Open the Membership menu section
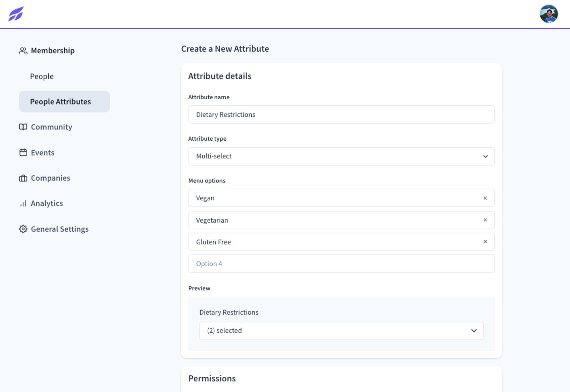Image resolution: width=570 pixels, height=392 pixels. coord(52,51)
